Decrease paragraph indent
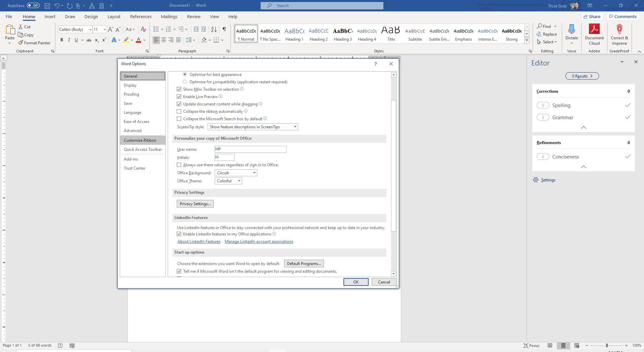644x352 pixels. click(196, 30)
